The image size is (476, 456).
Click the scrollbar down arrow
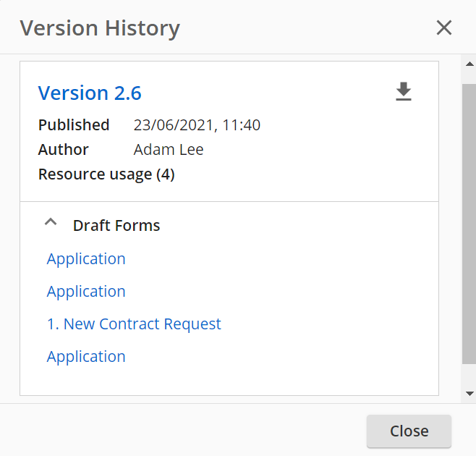click(x=469, y=393)
